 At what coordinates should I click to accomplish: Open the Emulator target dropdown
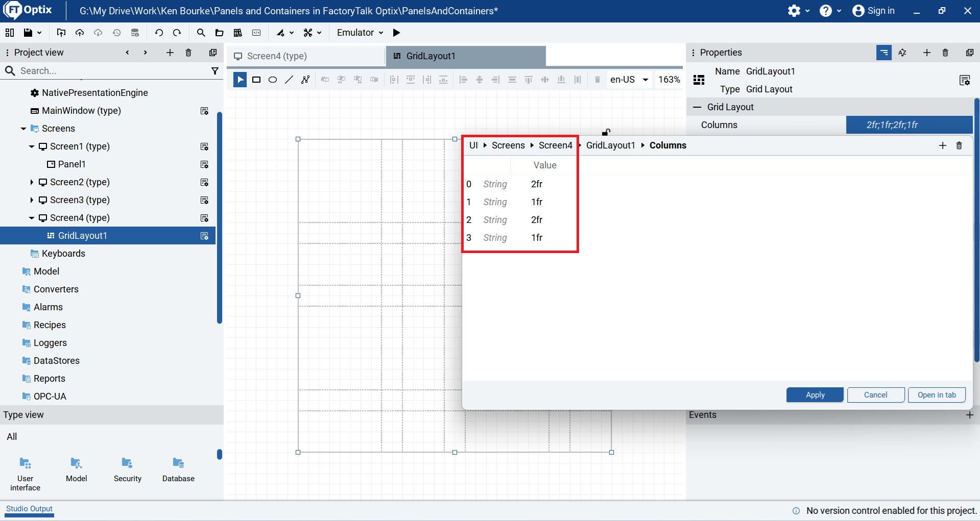360,33
